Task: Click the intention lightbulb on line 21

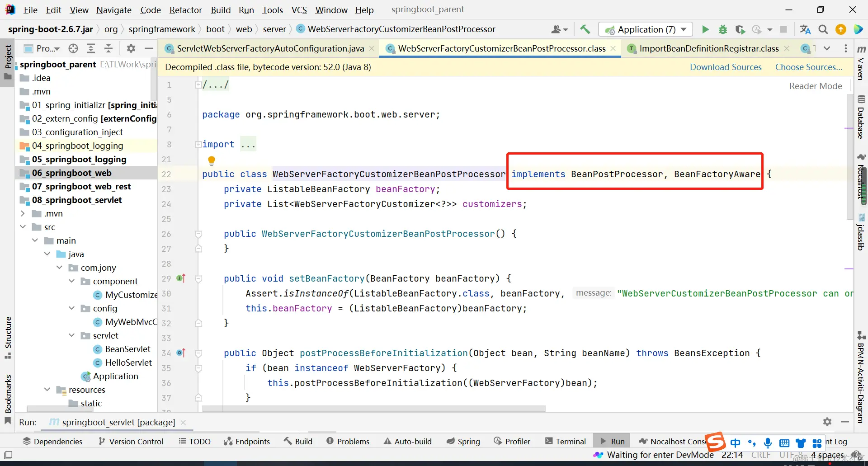Action: pos(211,160)
